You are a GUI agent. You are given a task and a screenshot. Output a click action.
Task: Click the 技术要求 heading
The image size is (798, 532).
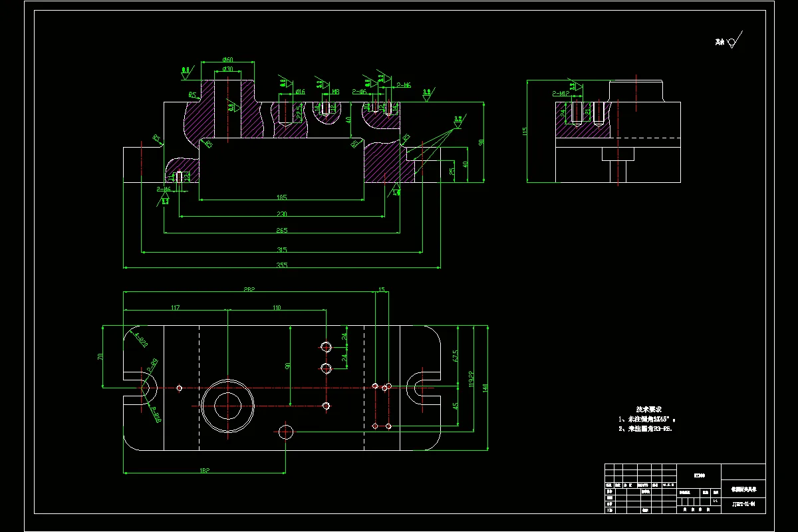click(648, 410)
